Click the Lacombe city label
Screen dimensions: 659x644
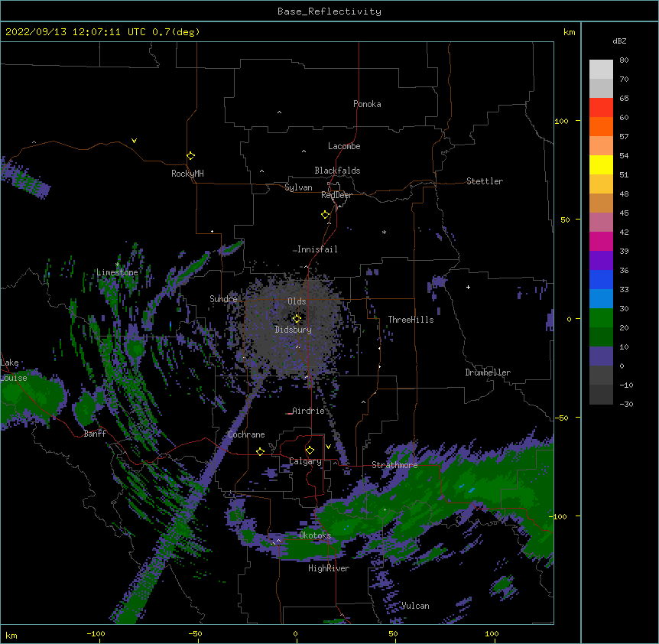pyautogui.click(x=344, y=146)
